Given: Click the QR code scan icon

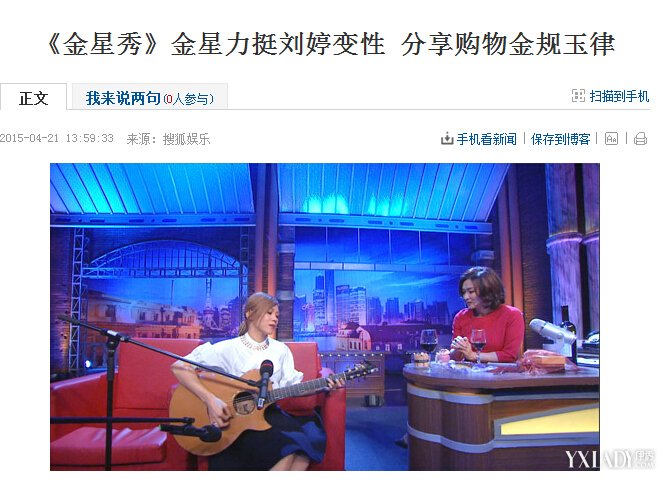Looking at the screenshot, I should click(578, 96).
